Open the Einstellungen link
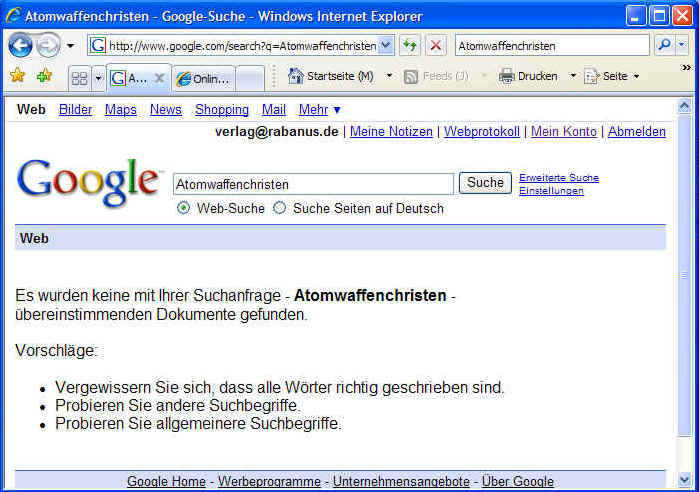 point(551,191)
